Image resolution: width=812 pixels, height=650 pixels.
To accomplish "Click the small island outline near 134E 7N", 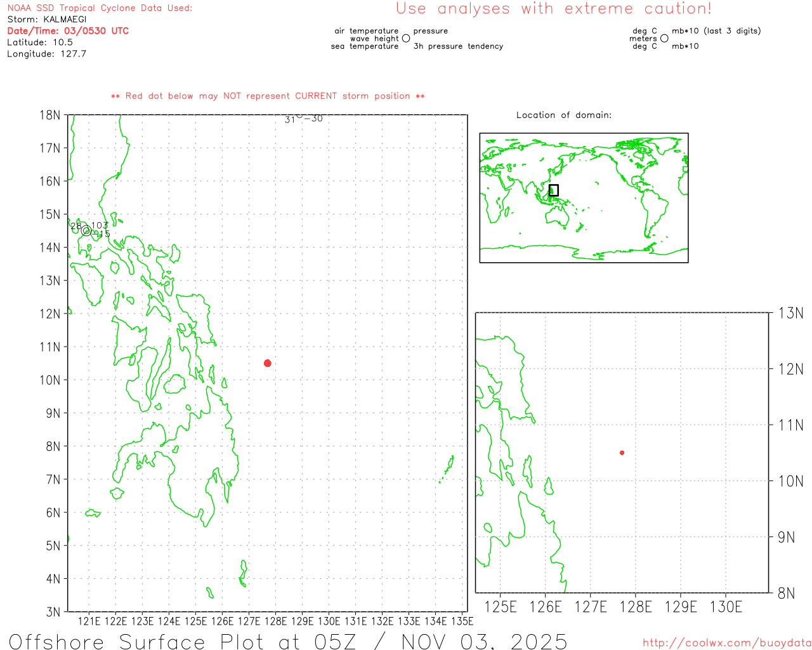I will pyautogui.click(x=449, y=467).
